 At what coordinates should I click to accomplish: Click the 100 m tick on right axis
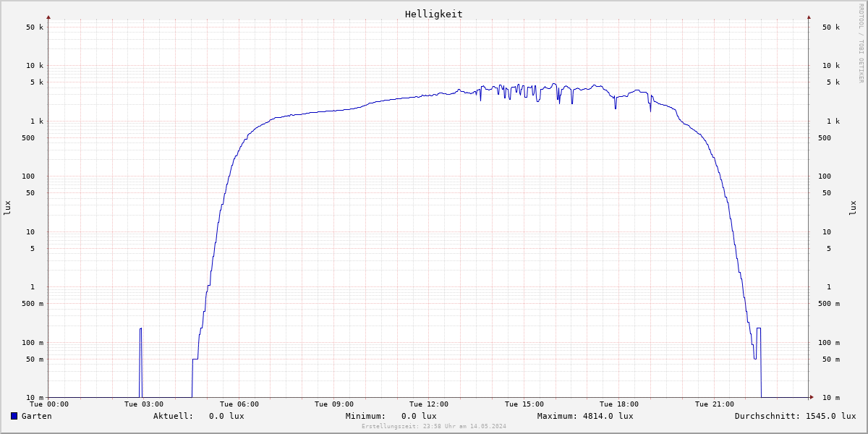[829, 343]
